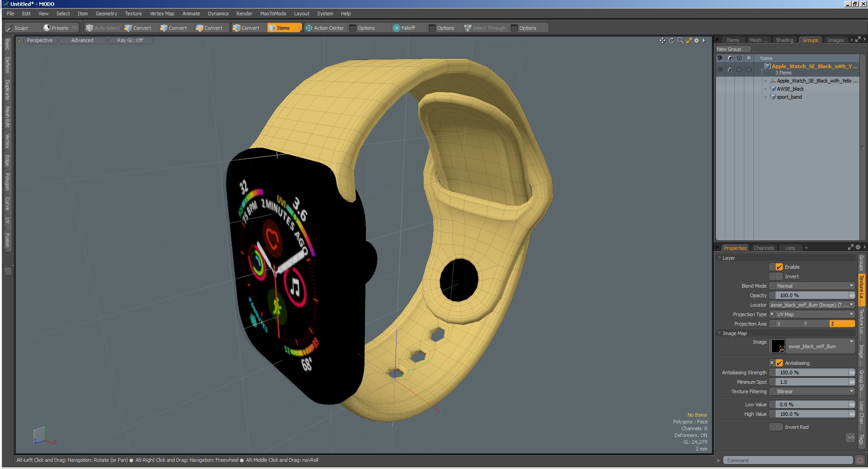This screenshot has width=868, height=469.
Task: Click the double-arrow more button in Properties
Action: [x=850, y=438]
